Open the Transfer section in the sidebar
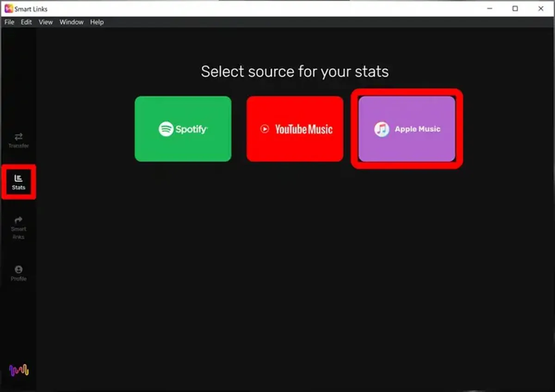This screenshot has height=392, width=555. [x=18, y=141]
